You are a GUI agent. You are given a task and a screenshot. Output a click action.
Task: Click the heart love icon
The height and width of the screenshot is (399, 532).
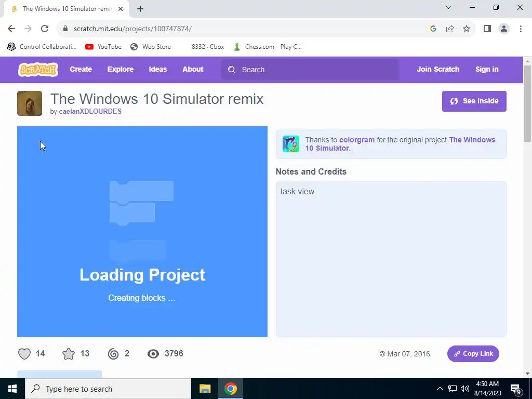pyautogui.click(x=24, y=354)
